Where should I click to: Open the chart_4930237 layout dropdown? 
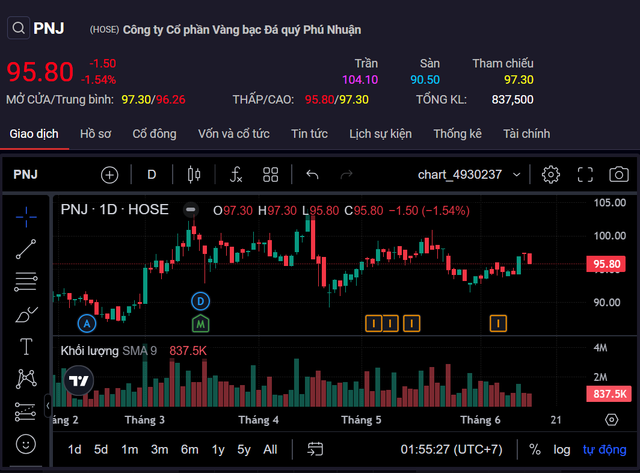click(x=469, y=174)
